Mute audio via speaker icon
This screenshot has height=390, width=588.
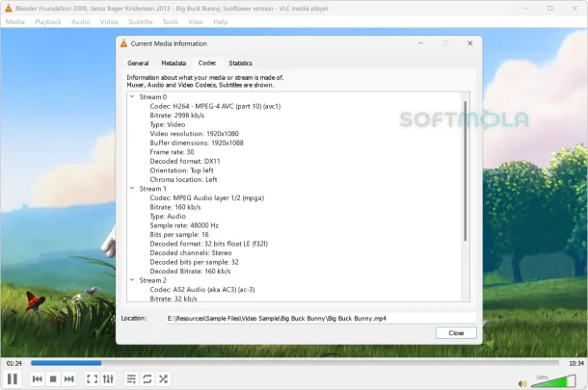coord(522,383)
